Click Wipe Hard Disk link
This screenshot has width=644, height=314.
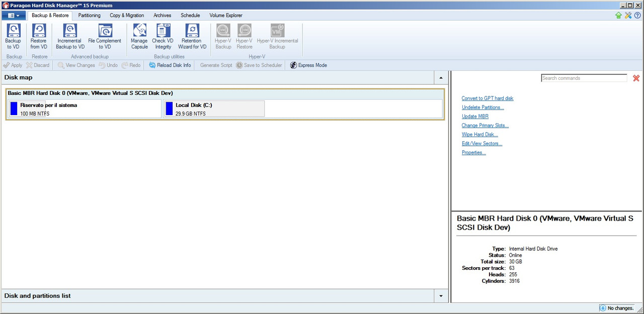pyautogui.click(x=480, y=135)
